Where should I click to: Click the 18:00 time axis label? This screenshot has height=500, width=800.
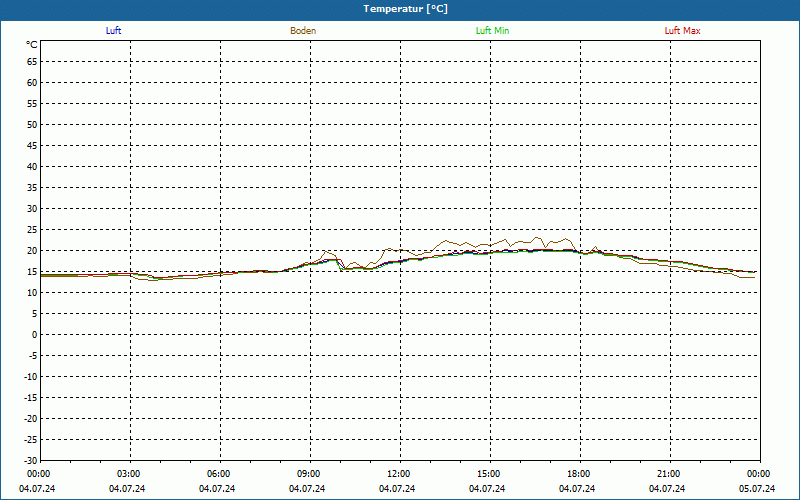pos(578,474)
